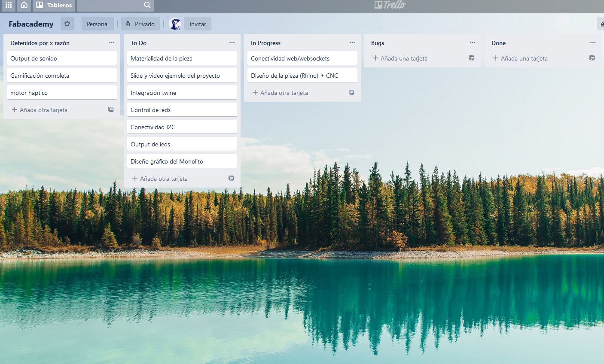This screenshot has width=604, height=364.
Task: Open the In Progress list menu
Action: point(352,43)
